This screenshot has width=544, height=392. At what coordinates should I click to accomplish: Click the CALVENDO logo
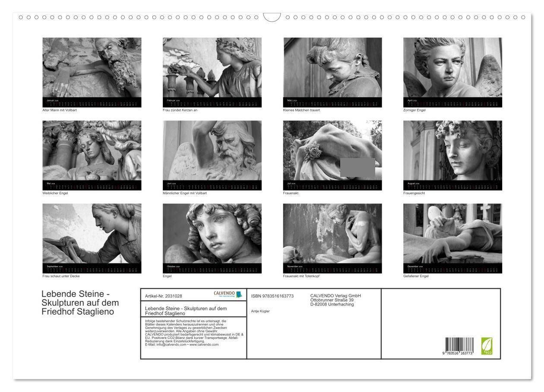228,294
